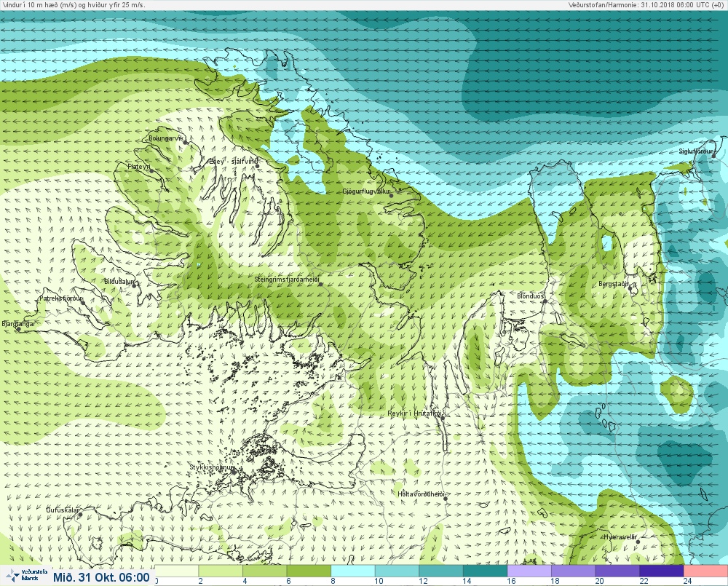Viewport: 728px width, 586px height.
Task: Click the Bolungarvík station label
Action: 166,138
